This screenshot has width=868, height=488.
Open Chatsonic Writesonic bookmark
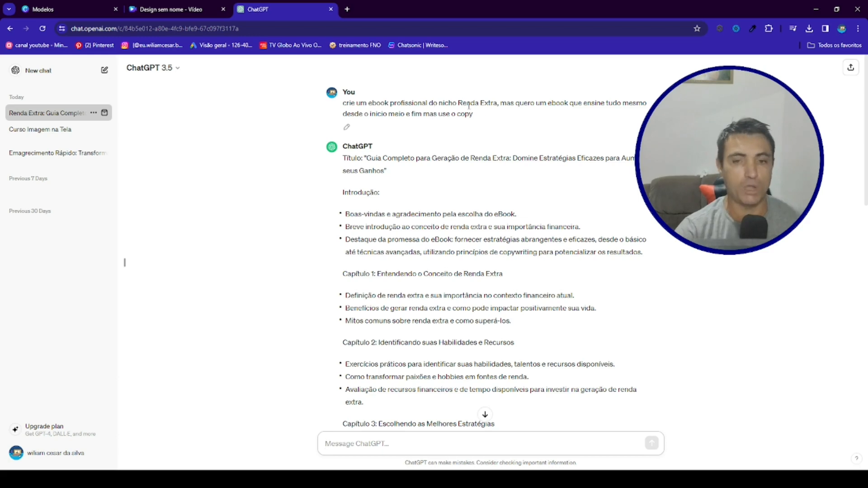point(418,45)
